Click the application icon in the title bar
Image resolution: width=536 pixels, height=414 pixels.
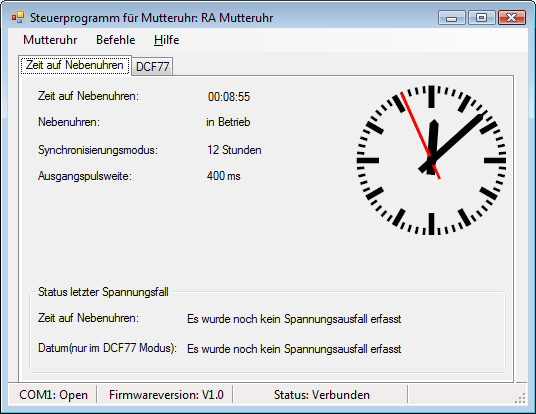18,17
